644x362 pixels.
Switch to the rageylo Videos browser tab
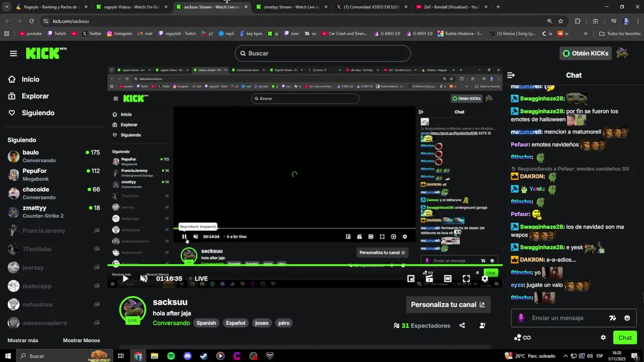(132, 7)
